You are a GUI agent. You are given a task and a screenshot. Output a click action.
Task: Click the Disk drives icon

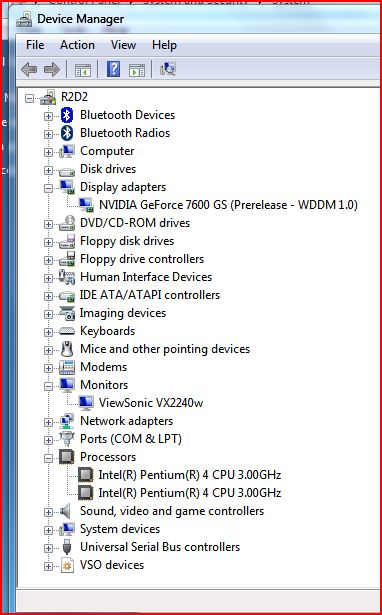(x=67, y=171)
